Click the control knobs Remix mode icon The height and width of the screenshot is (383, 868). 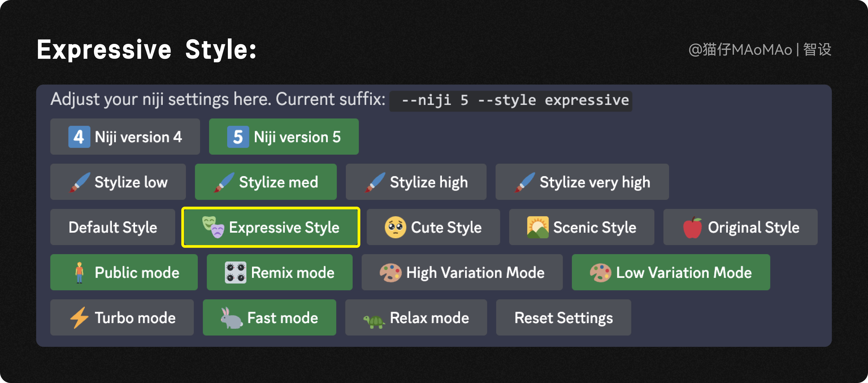point(235,272)
